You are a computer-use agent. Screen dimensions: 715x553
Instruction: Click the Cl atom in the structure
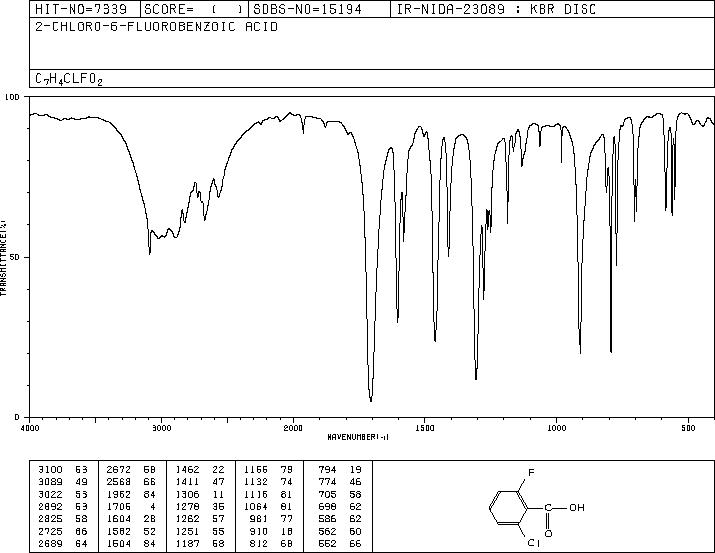coord(534,543)
